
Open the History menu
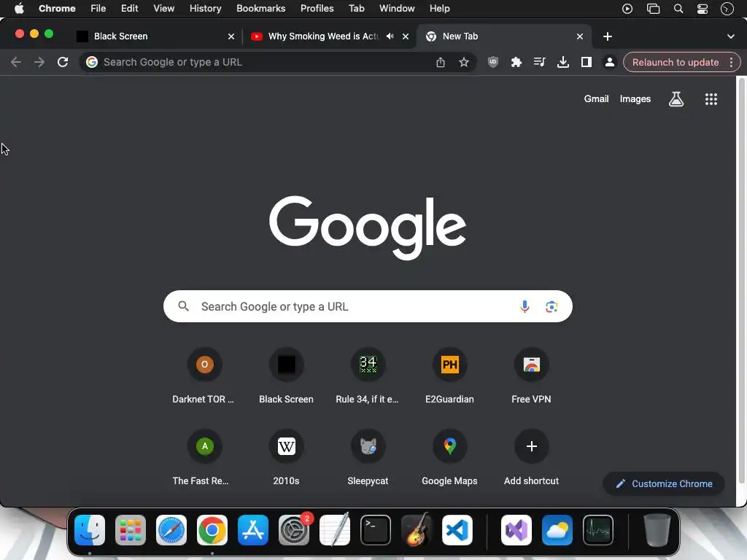(x=205, y=8)
